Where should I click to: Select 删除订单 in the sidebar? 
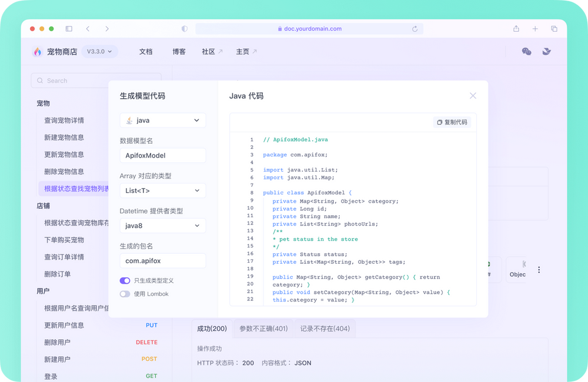coord(58,274)
